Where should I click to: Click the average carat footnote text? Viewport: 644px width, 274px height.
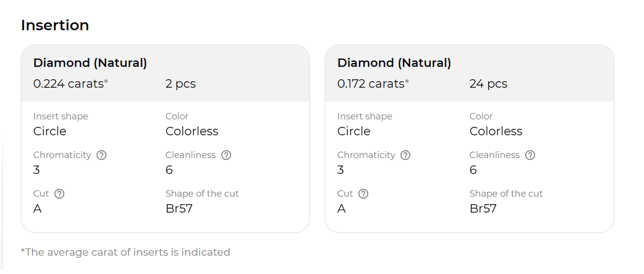pyautogui.click(x=125, y=252)
